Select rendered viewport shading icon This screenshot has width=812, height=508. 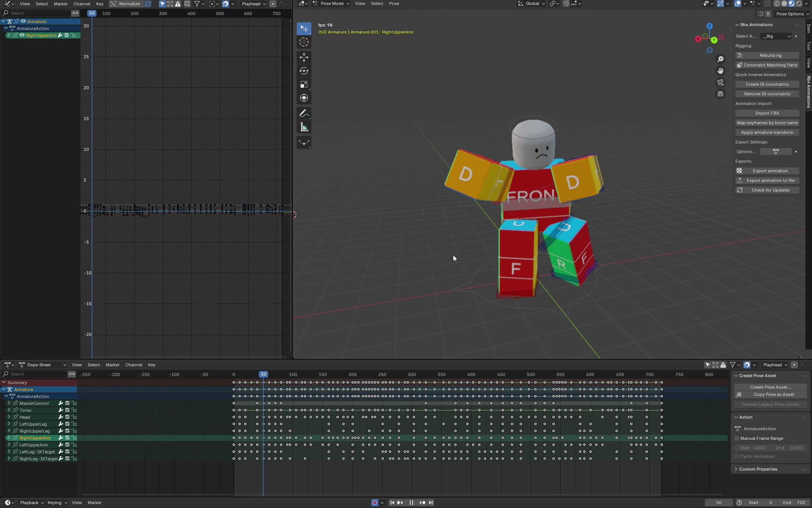coord(799,3)
